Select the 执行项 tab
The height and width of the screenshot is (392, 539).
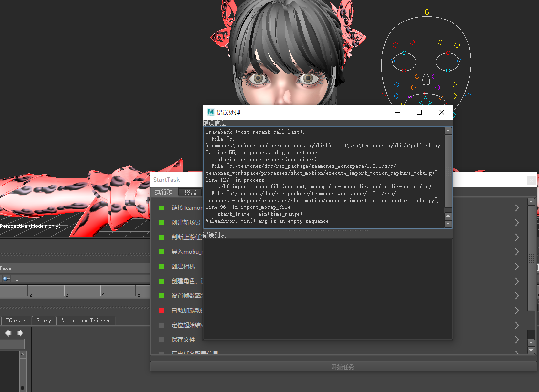pyautogui.click(x=164, y=192)
